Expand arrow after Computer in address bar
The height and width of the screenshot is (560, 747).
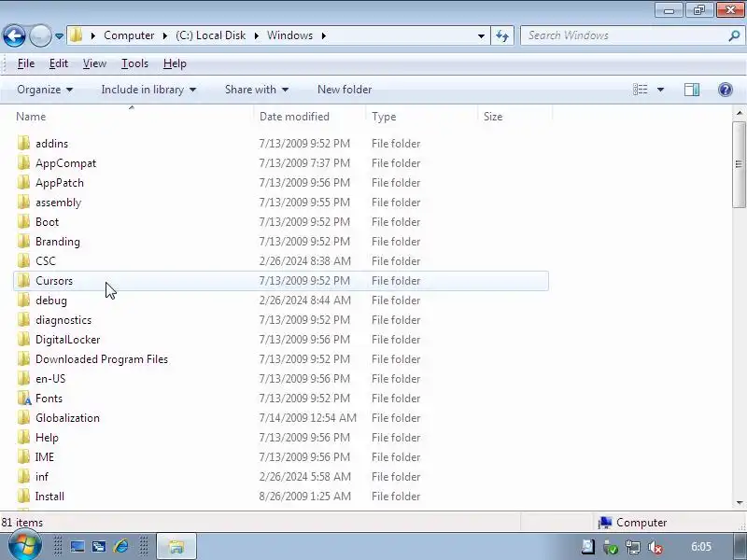click(x=165, y=35)
